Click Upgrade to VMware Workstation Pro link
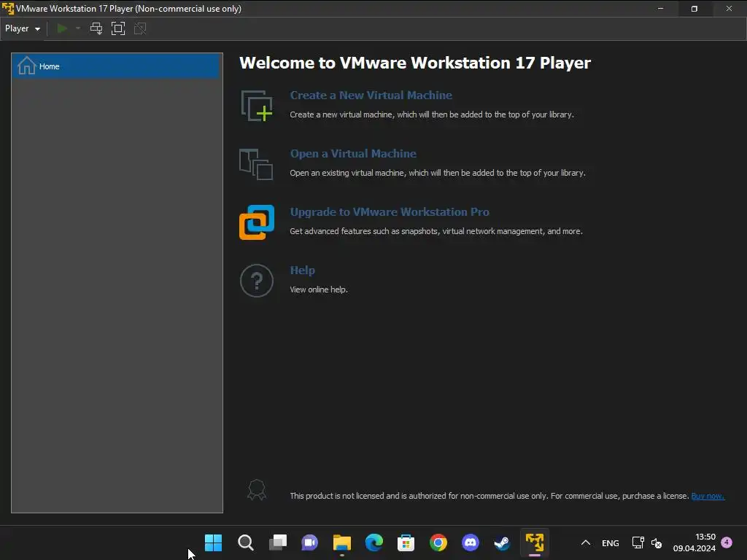This screenshot has height=560, width=747. (390, 212)
